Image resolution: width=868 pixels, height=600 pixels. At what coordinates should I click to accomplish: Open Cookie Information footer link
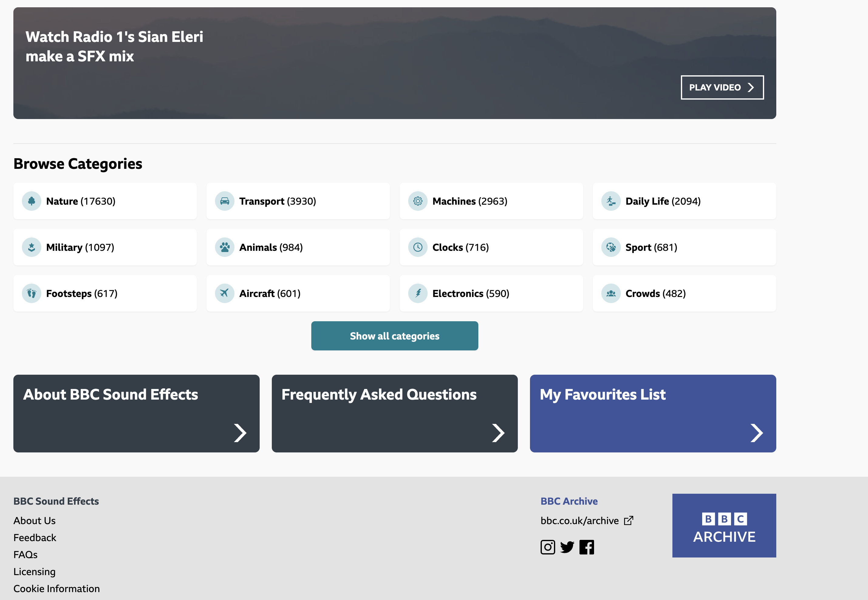(57, 588)
